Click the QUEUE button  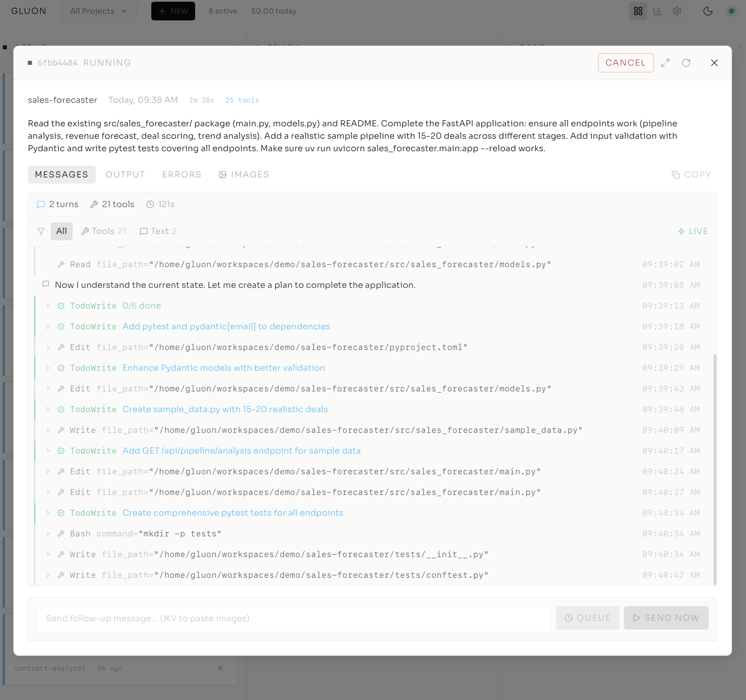pyautogui.click(x=587, y=618)
